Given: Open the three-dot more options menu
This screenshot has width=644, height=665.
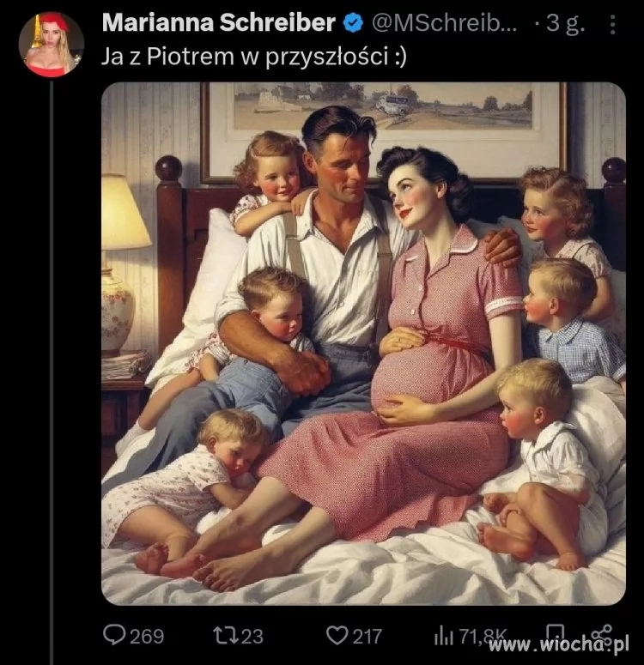Looking at the screenshot, I should pyautogui.click(x=611, y=24).
